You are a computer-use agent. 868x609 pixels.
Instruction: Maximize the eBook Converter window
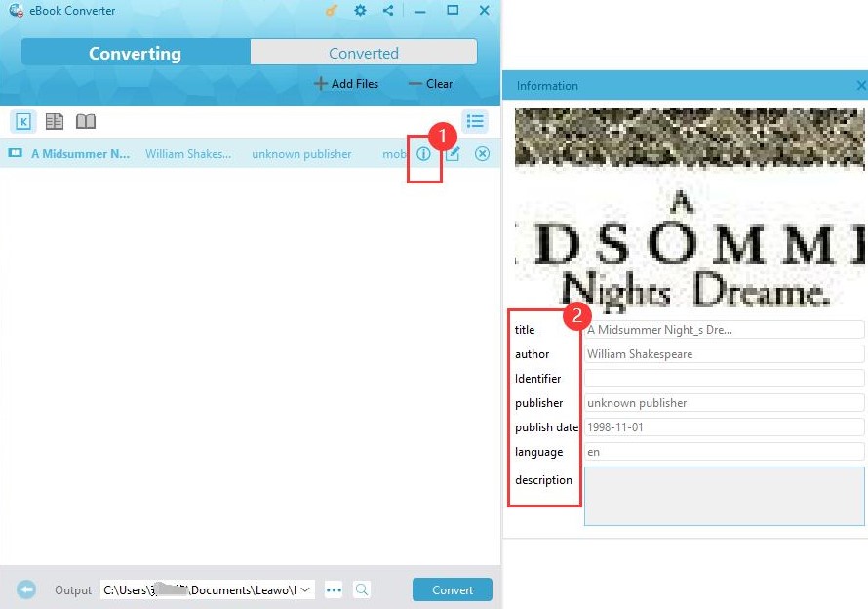coord(453,10)
